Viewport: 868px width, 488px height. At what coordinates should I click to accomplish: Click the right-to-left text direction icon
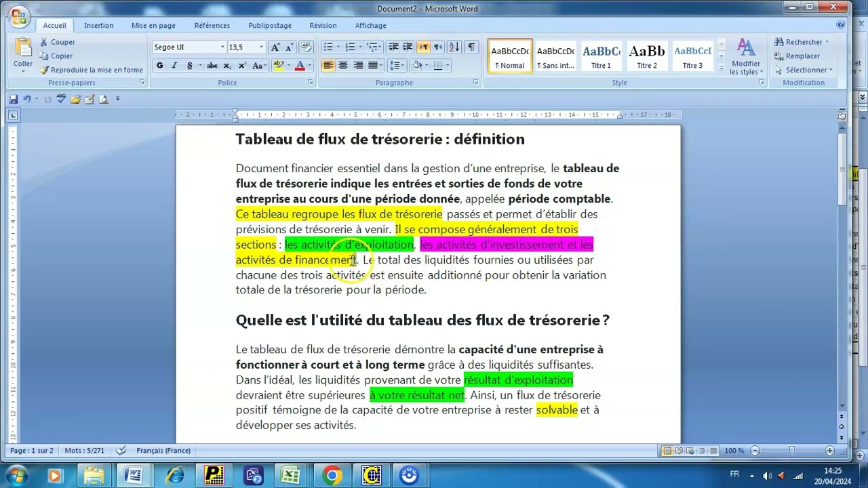437,47
